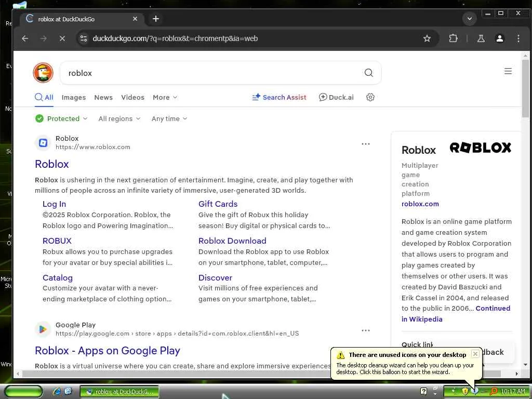532x399 pixels.
Task: Click the vertical scrollbar down arrow
Action: tap(525, 365)
